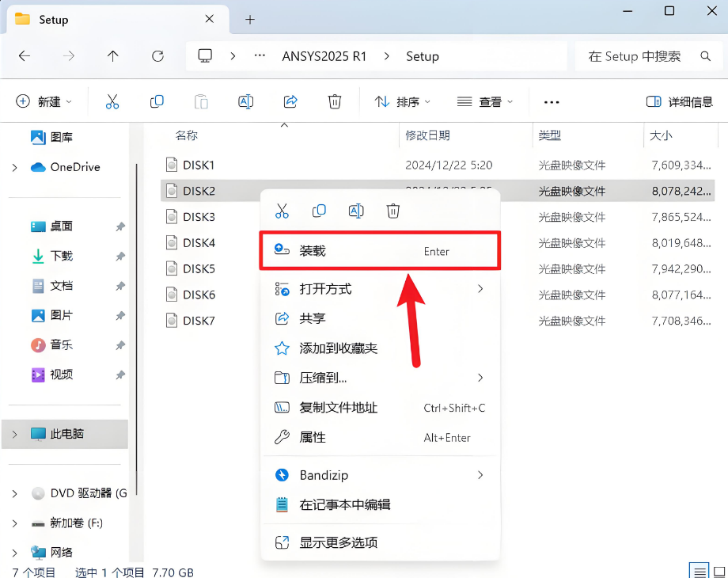Click the toolbar Cut scissors icon

[112, 101]
